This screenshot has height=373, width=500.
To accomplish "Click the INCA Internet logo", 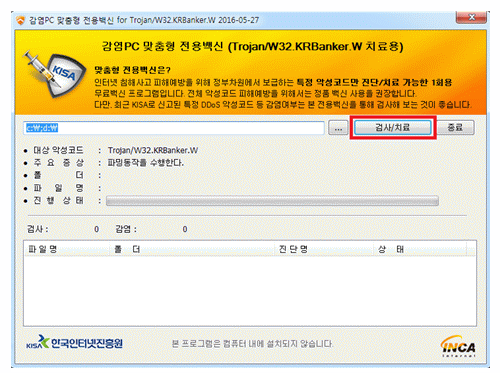I will click(458, 347).
